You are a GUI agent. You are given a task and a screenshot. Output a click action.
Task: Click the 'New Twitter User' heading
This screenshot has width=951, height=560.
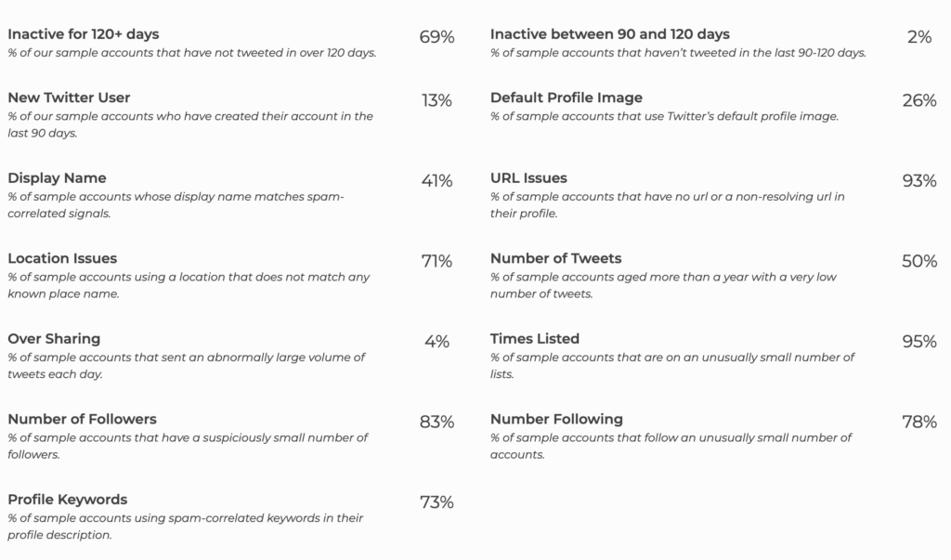click(x=69, y=98)
